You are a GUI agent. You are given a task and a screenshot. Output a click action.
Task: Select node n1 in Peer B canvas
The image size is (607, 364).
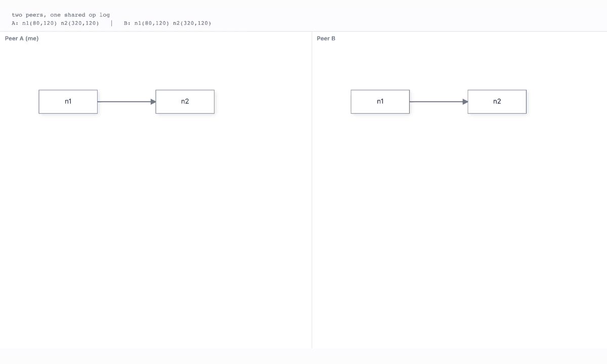coord(380,102)
